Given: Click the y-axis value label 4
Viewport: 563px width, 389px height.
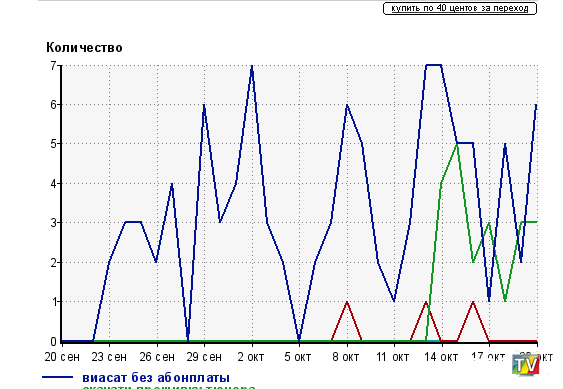Looking at the screenshot, I should (x=53, y=184).
